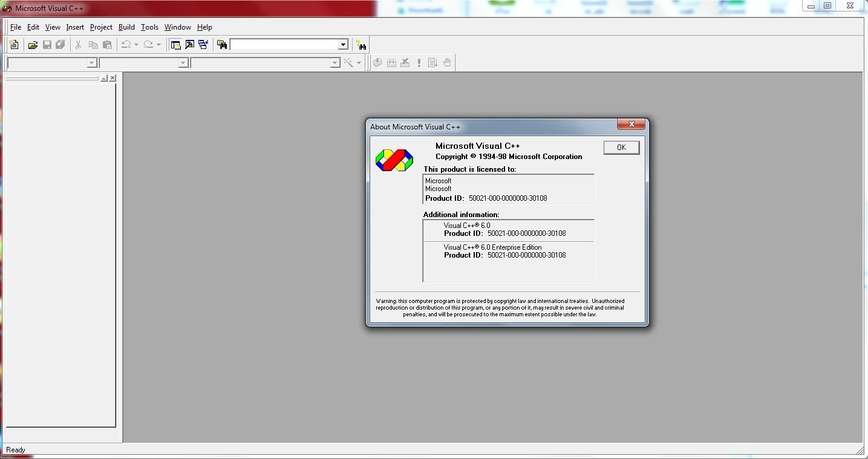Click the Cut scissors icon
868x459 pixels.
(x=78, y=45)
